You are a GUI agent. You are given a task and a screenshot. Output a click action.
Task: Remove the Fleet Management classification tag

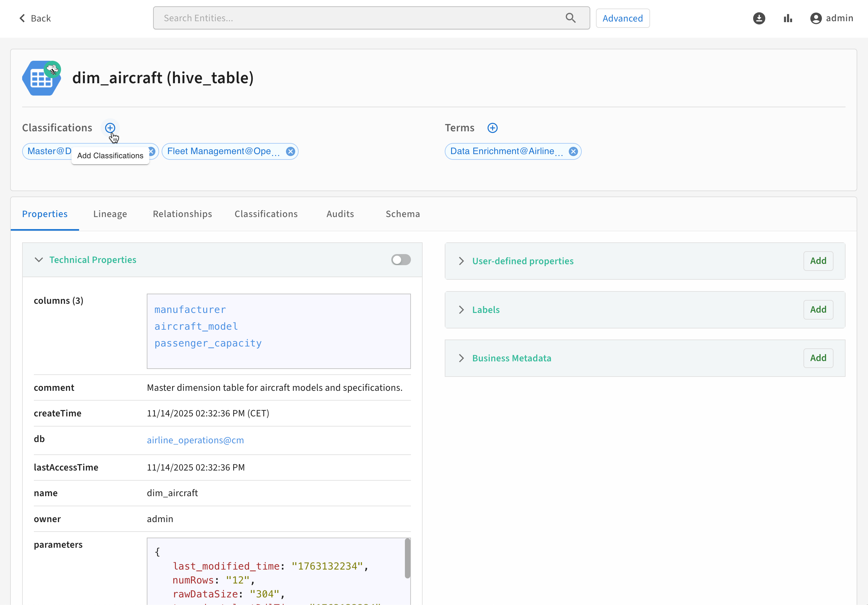click(x=290, y=152)
